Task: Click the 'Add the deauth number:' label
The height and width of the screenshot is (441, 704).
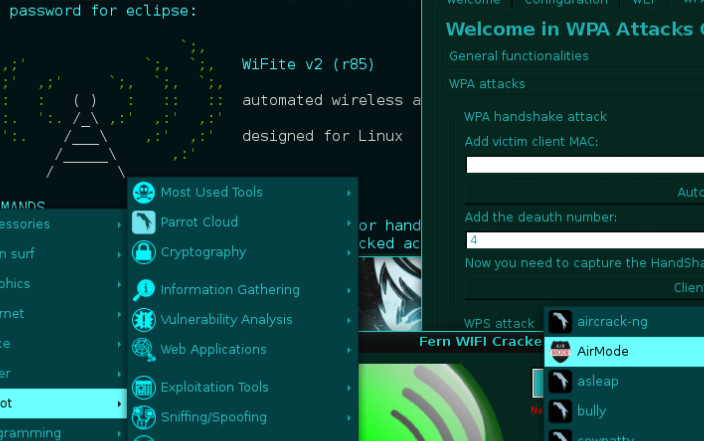Action: tap(541, 217)
